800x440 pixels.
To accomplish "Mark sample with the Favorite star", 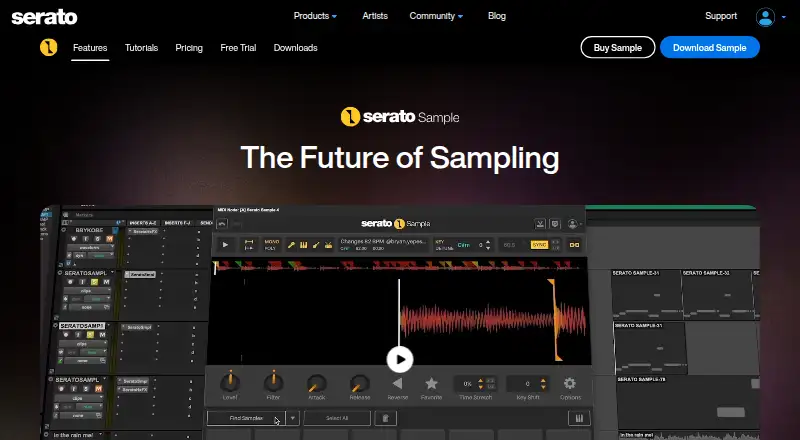I will click(x=432, y=383).
